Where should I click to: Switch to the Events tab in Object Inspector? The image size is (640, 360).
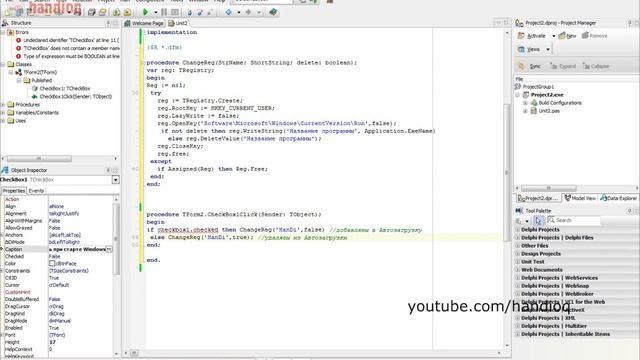(x=36, y=191)
